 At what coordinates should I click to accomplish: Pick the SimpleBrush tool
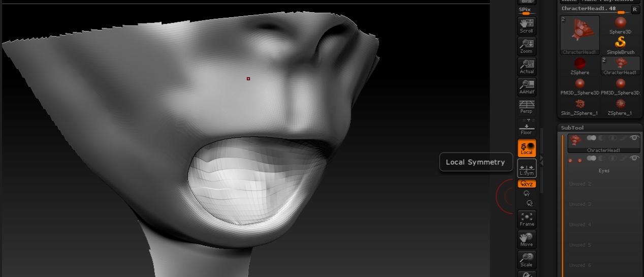(x=620, y=46)
